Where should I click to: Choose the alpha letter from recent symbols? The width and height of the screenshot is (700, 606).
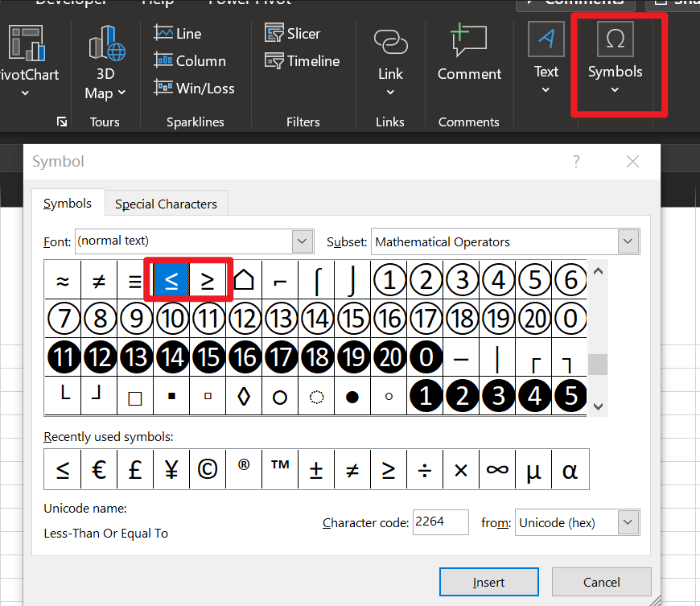click(570, 469)
